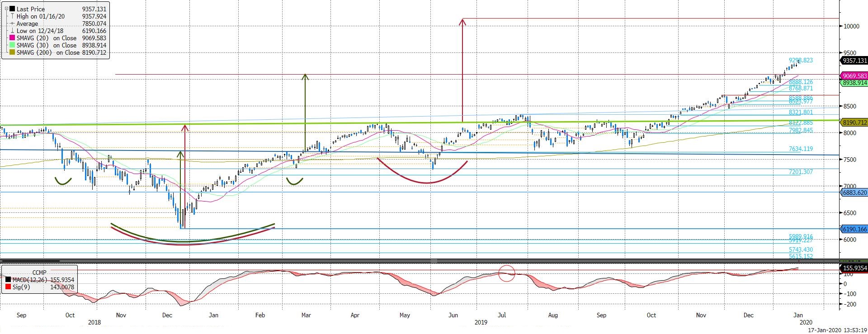This screenshot has height=334, width=868.
Task: Click the Aug month label on time axis
Action: (552, 315)
